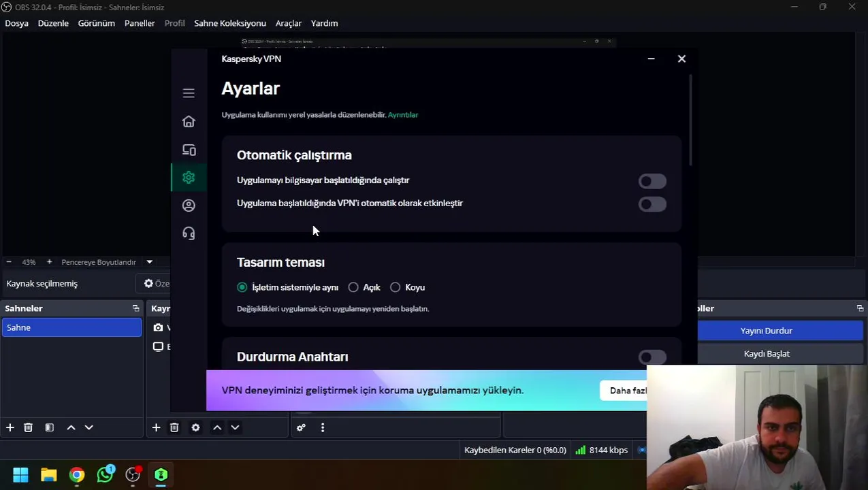Open Windows Start menu

(x=20, y=475)
